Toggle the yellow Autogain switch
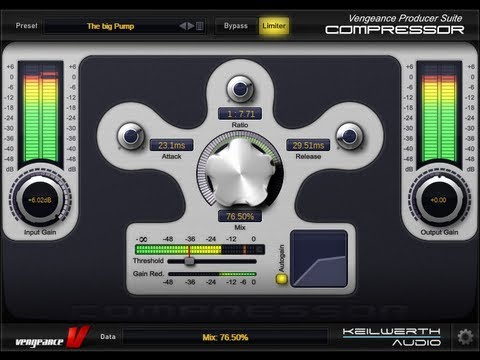Image resolution: width=480 pixels, height=360 pixels. (x=282, y=279)
